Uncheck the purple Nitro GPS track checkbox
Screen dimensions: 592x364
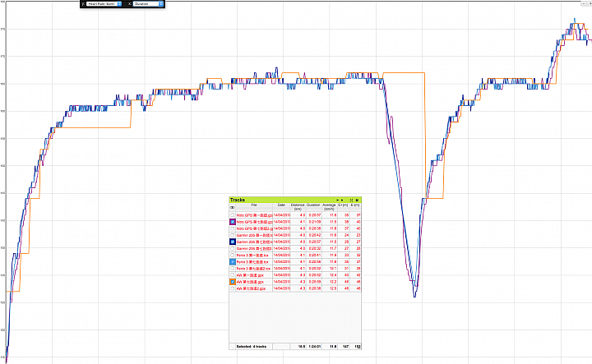233,222
